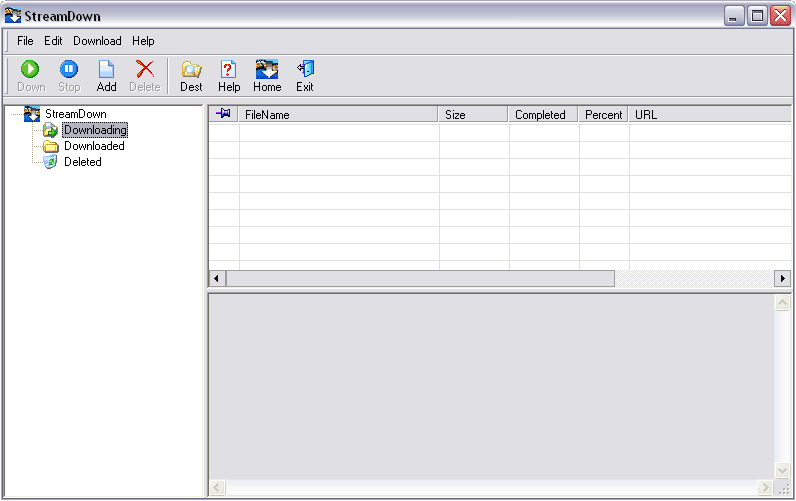Click the Downloaded folder icon in tree
This screenshot has height=501, width=796.
click(x=50, y=146)
